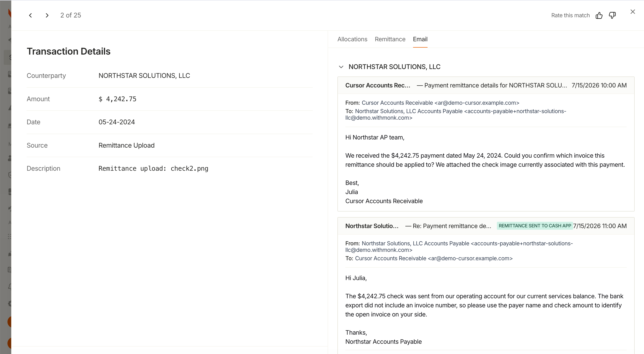Give thumbs down to this match
This screenshot has width=644, height=354.
pyautogui.click(x=612, y=15)
